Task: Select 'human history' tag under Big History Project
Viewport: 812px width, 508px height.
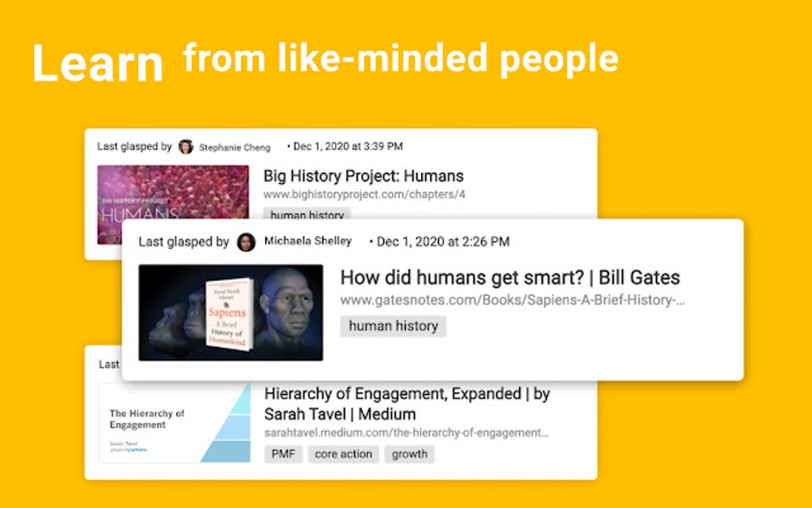Action: [307, 213]
